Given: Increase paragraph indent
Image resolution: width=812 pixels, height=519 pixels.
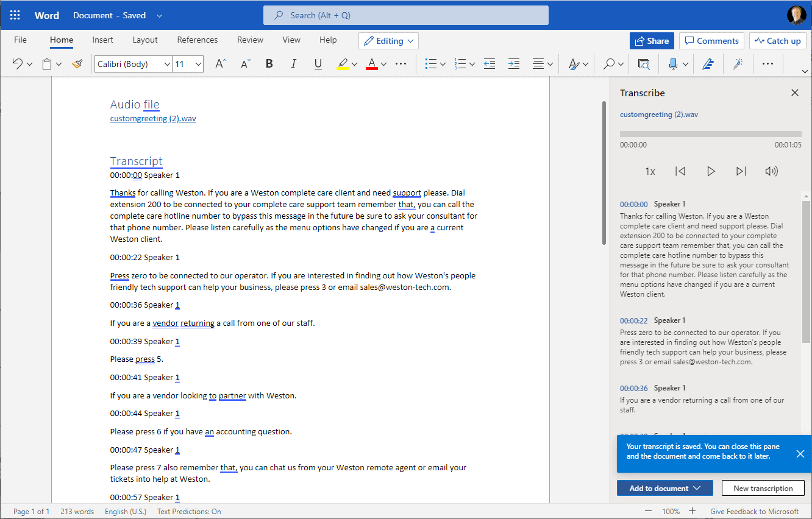Looking at the screenshot, I should (x=514, y=63).
